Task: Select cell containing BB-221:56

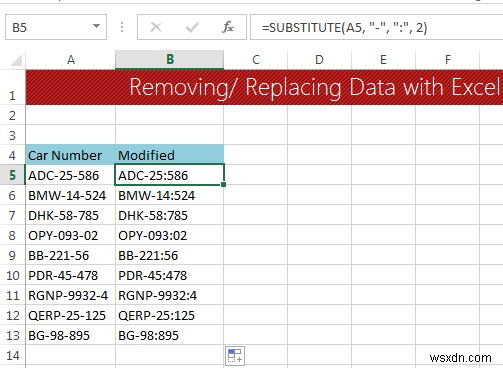Action: [170, 255]
